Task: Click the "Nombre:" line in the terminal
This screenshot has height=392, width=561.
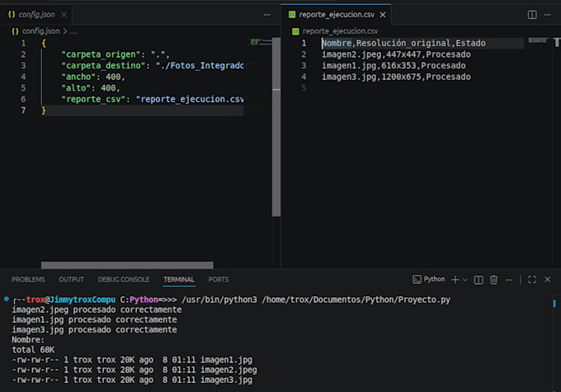Action: click(x=28, y=340)
